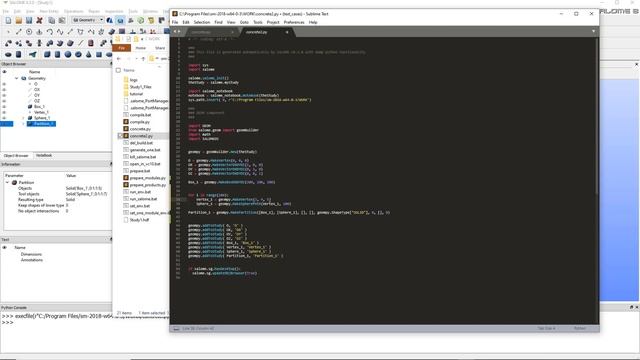Click Home tab in Explorer ribbon

[141, 48]
